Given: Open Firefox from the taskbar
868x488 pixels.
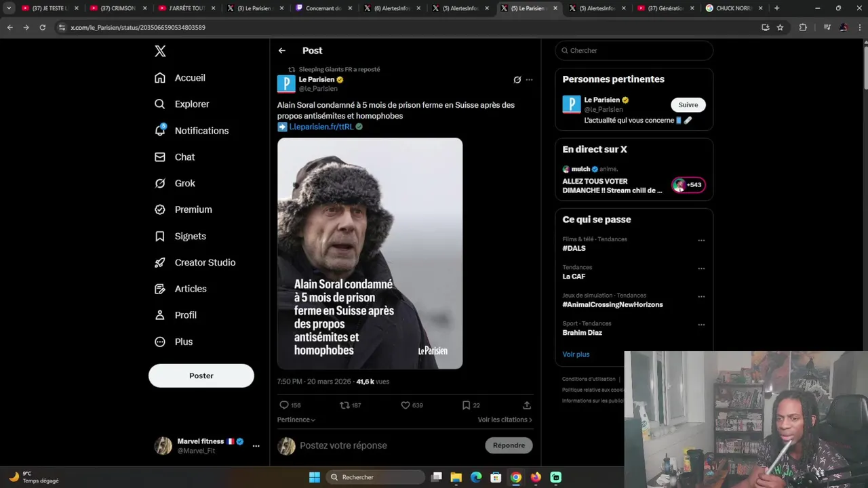Looking at the screenshot, I should (536, 477).
